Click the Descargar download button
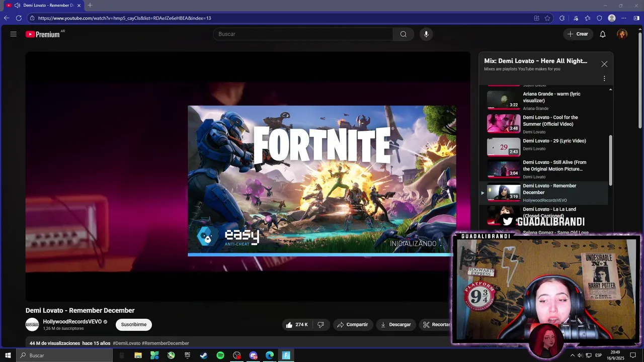Screen dimensions: 644x362 point(395,325)
